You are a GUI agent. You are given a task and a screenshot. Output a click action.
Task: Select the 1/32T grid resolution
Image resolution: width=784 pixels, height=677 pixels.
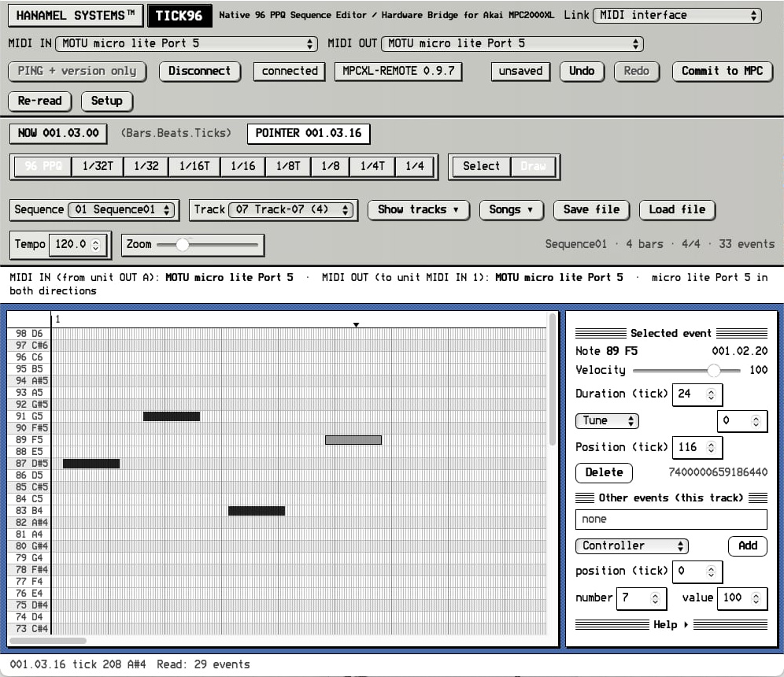pos(98,167)
